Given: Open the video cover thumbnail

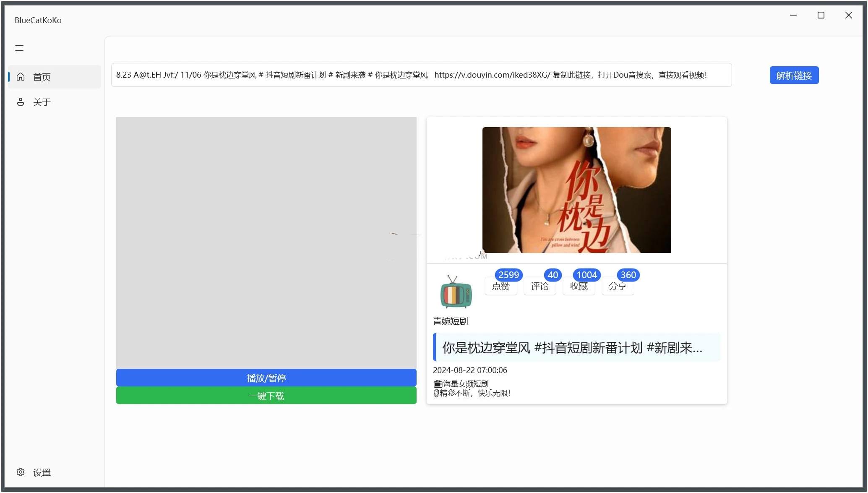Looking at the screenshot, I should tap(576, 190).
